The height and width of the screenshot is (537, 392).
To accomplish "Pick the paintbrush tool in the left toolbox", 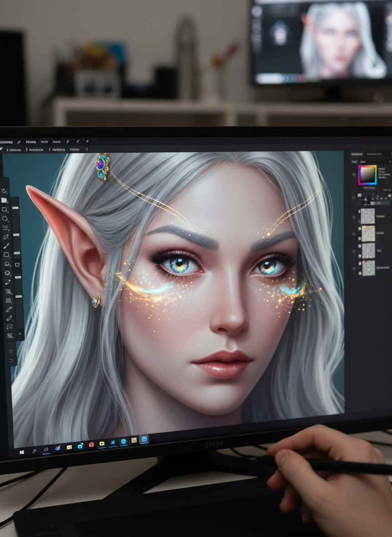I will (6, 246).
